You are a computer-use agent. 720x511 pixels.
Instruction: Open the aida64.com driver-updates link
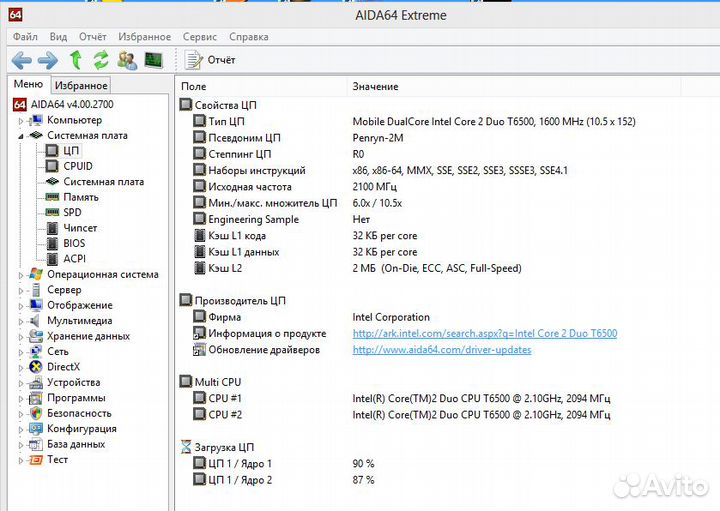click(441, 350)
